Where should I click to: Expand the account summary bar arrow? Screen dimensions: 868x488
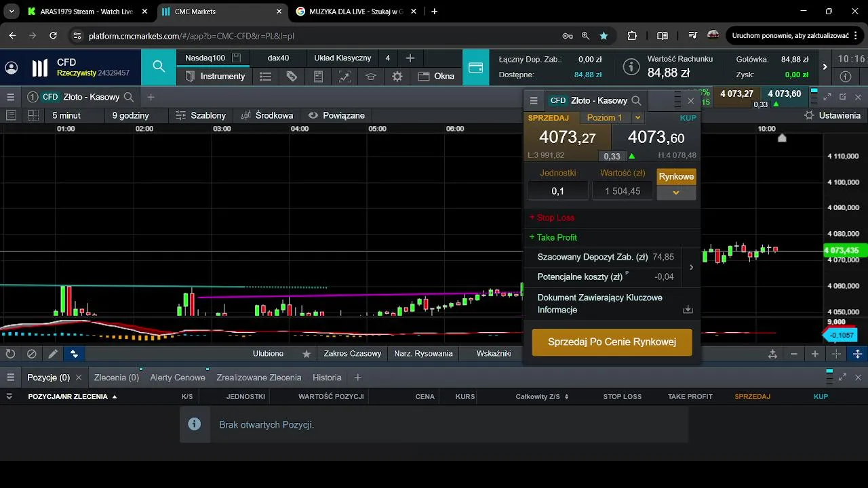(x=825, y=66)
